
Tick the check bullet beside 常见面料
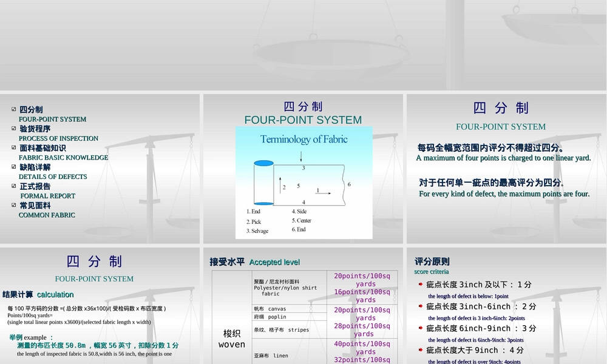pos(14,205)
